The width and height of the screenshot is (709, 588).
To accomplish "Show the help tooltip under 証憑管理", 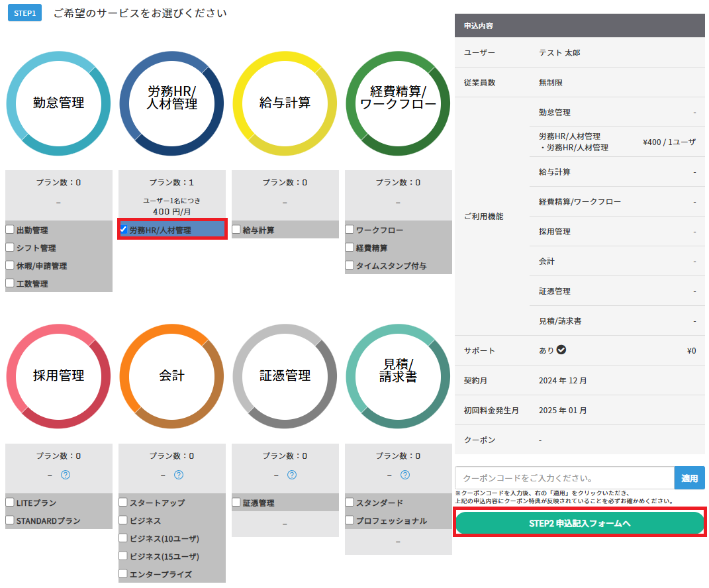I will (x=291, y=475).
